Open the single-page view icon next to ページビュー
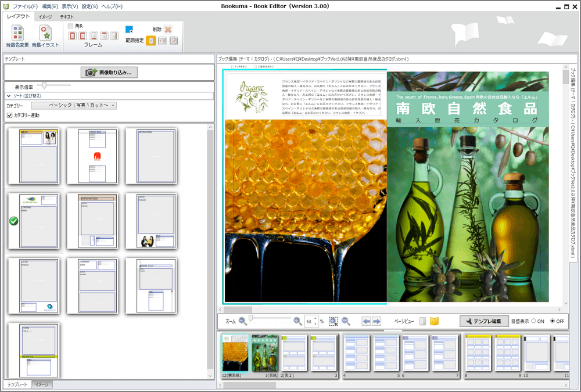 coord(422,321)
